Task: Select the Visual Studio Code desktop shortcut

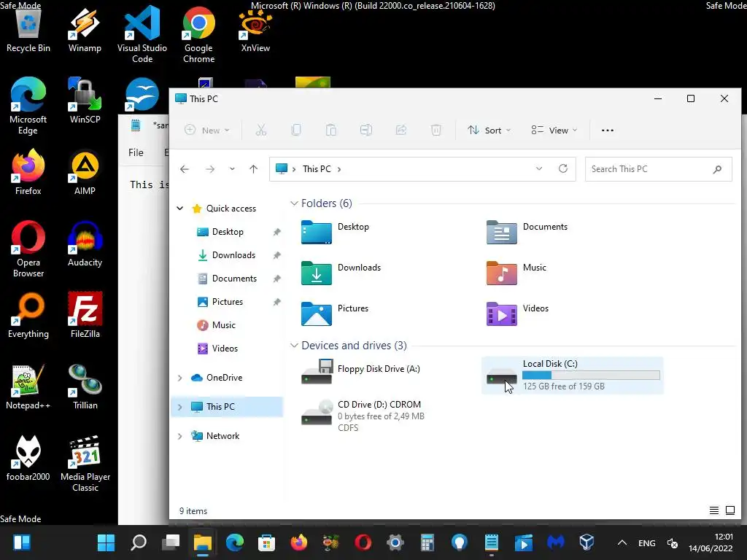Action: (x=142, y=34)
